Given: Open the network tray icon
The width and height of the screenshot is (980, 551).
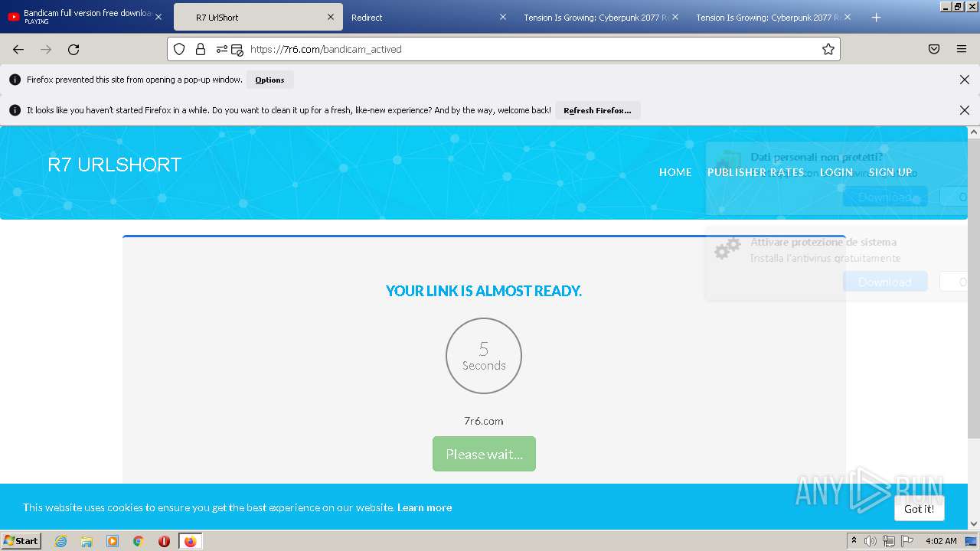Looking at the screenshot, I should [889, 541].
